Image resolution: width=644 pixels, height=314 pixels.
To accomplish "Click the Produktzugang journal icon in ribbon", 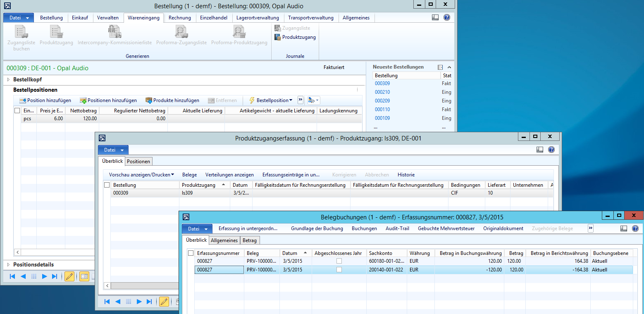I will [x=278, y=37].
